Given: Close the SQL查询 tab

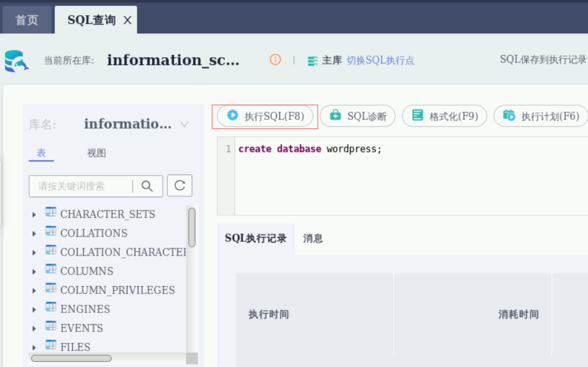Looking at the screenshot, I should coord(127,20).
